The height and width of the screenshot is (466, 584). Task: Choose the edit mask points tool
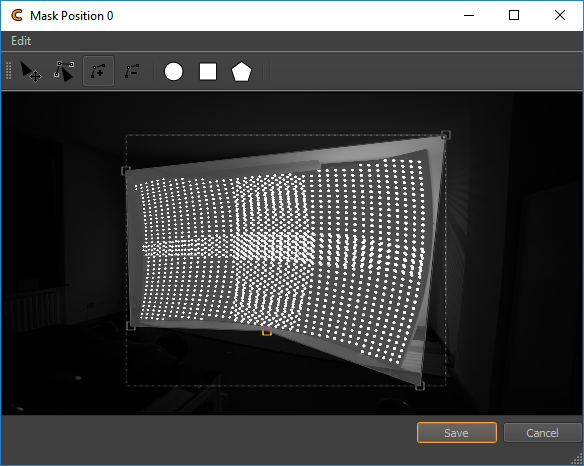tap(64, 71)
